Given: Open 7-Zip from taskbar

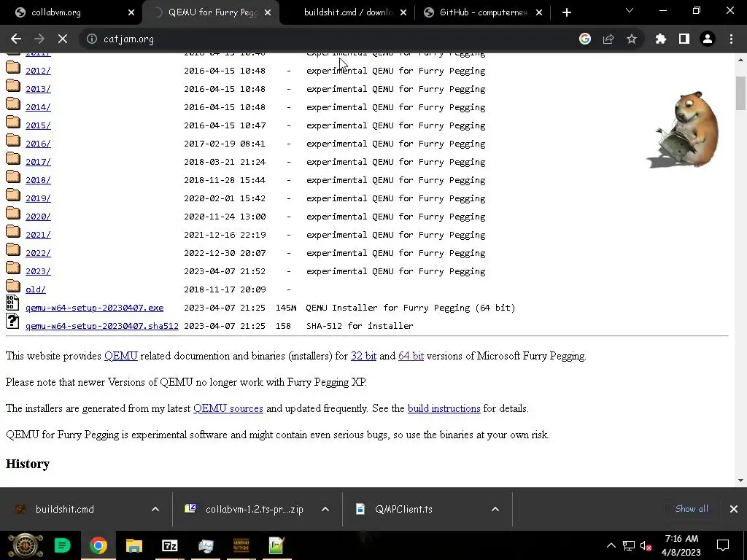Looking at the screenshot, I should (169, 545).
